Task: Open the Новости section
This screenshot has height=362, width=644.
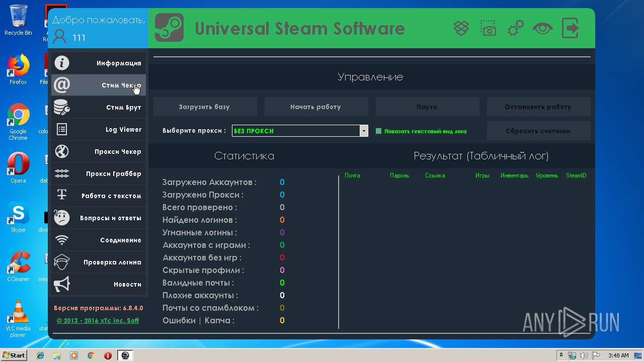Action: coord(99,285)
